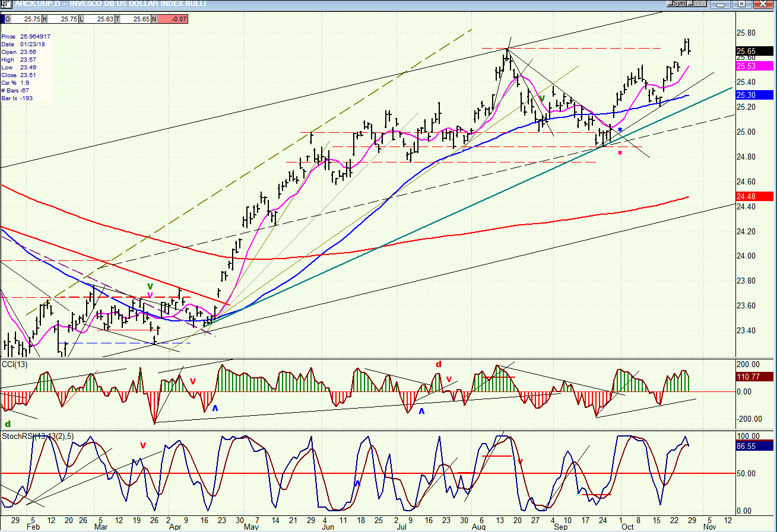777x532 pixels.
Task: Close the UUP chart window
Action: (762, 4)
